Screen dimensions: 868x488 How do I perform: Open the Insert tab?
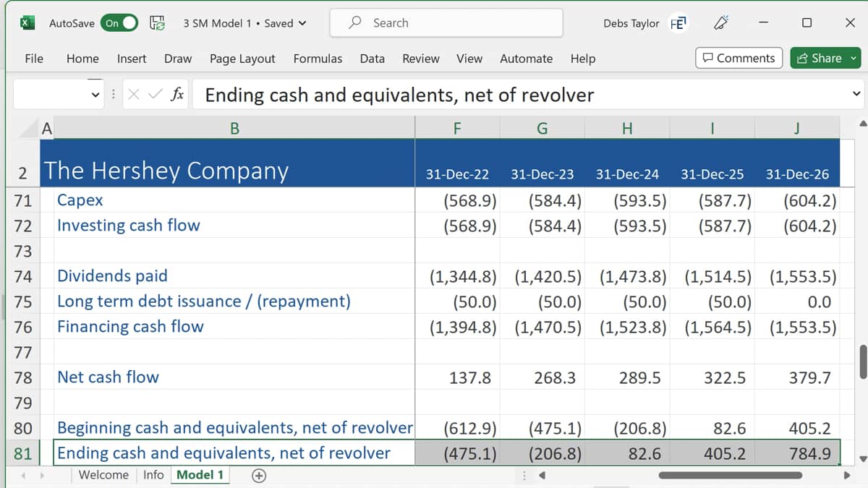[132, 59]
